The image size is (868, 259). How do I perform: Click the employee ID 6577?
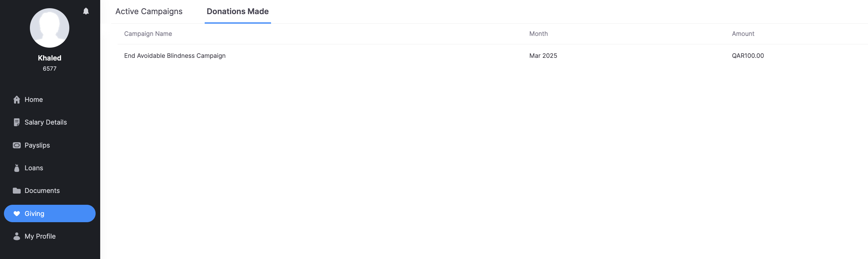(x=50, y=69)
